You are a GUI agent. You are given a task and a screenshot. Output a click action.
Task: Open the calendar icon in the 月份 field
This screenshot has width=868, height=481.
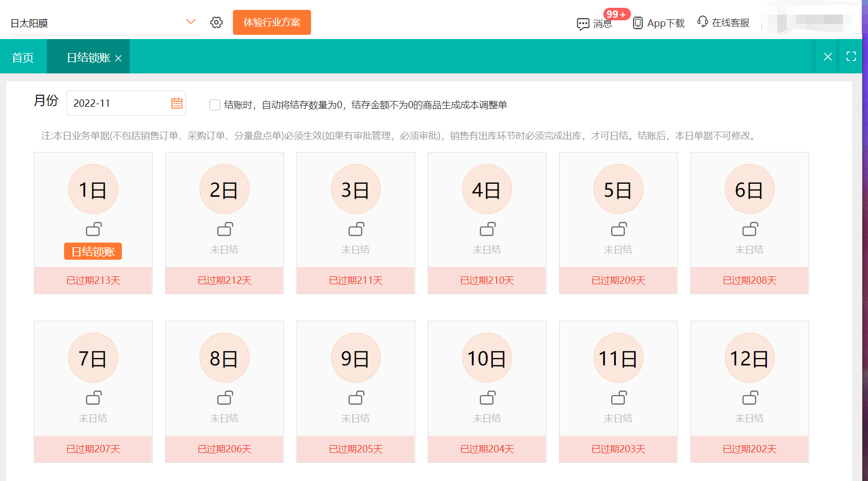tap(177, 103)
